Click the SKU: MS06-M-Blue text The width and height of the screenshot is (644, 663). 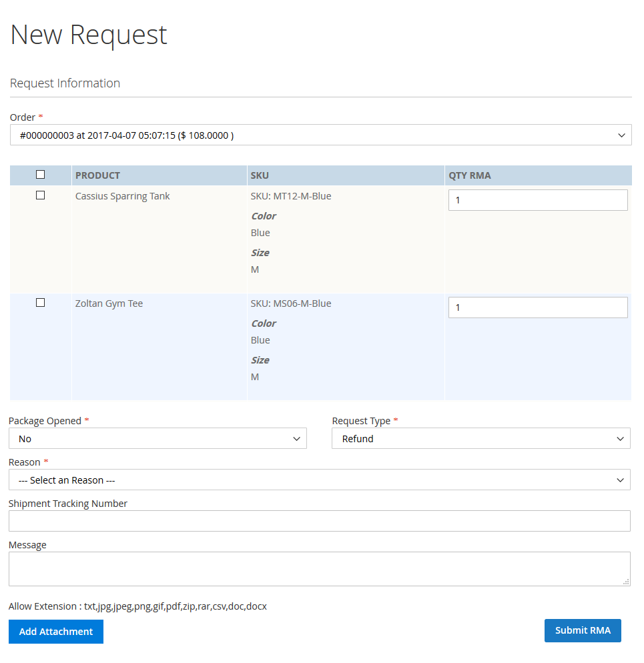tap(291, 303)
